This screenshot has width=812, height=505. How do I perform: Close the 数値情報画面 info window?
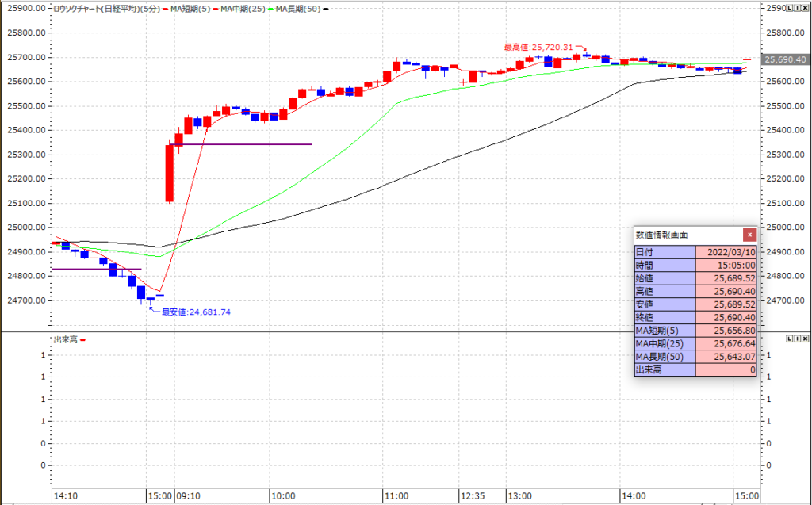749,235
